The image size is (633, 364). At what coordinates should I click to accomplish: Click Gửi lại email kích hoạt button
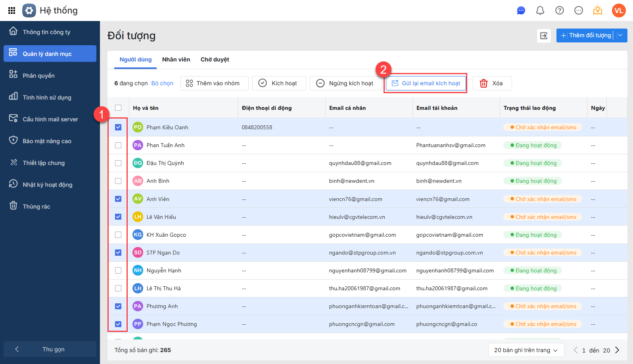[x=426, y=83]
